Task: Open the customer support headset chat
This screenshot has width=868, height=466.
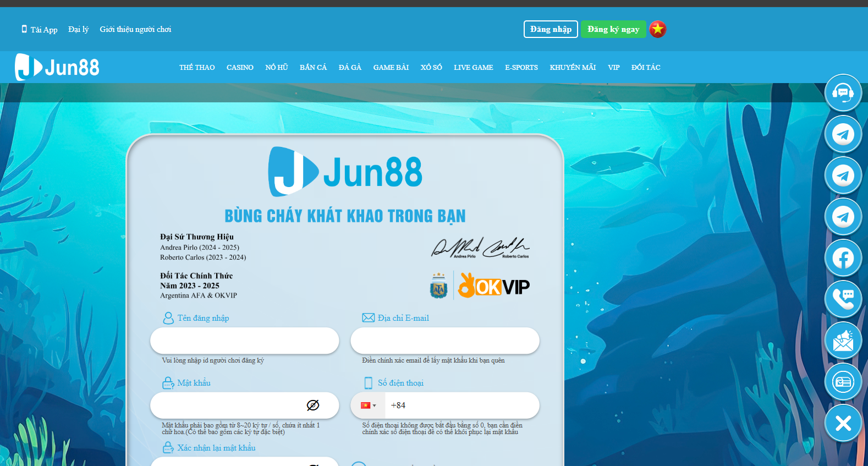Action: (x=843, y=92)
